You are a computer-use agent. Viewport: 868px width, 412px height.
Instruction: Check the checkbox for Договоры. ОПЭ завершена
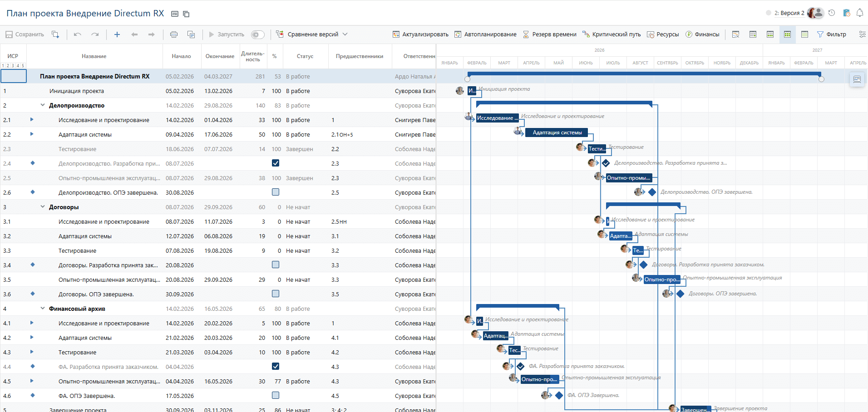(276, 294)
